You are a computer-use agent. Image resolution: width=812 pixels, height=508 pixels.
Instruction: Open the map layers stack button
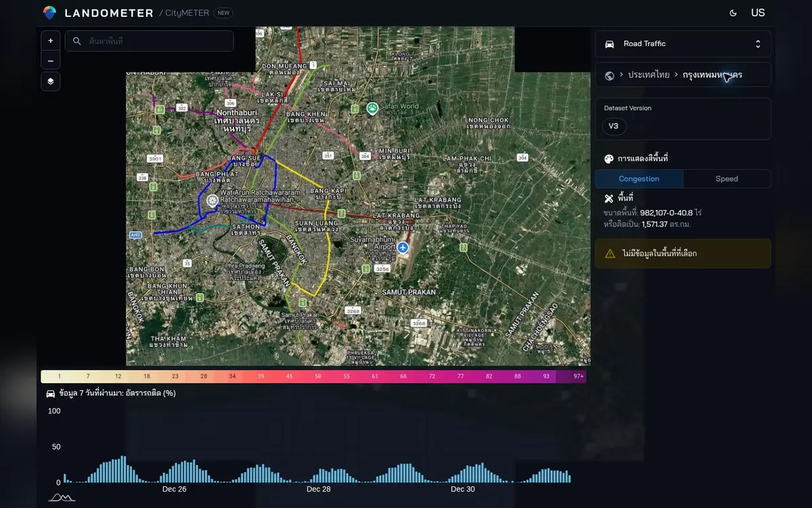(x=51, y=81)
